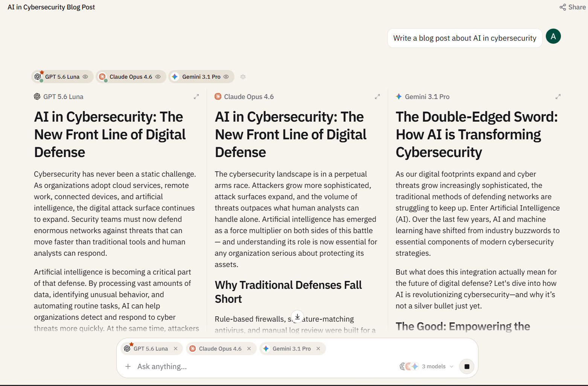Screen dimensions: 588x386
Task: Select the Gemini 3.1 Pro response tab chip
Action: pyautogui.click(x=201, y=77)
